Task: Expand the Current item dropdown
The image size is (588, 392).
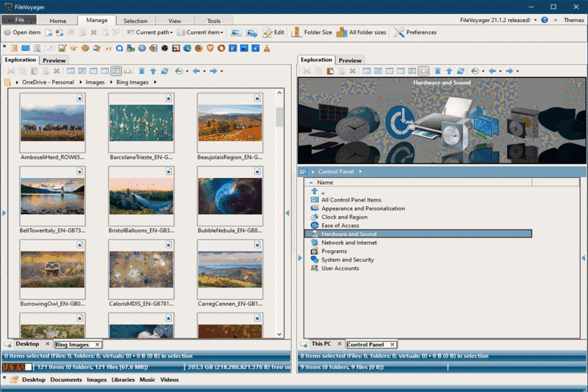Action: (202, 32)
